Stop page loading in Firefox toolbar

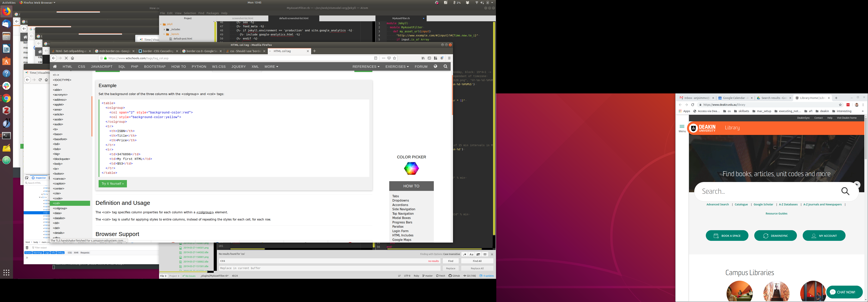click(x=66, y=58)
